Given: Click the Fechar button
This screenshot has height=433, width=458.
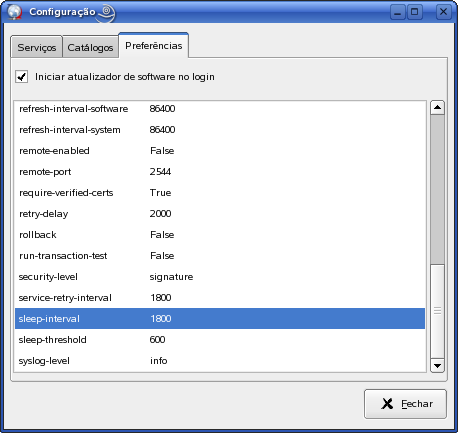Looking at the screenshot, I should pyautogui.click(x=405, y=404).
